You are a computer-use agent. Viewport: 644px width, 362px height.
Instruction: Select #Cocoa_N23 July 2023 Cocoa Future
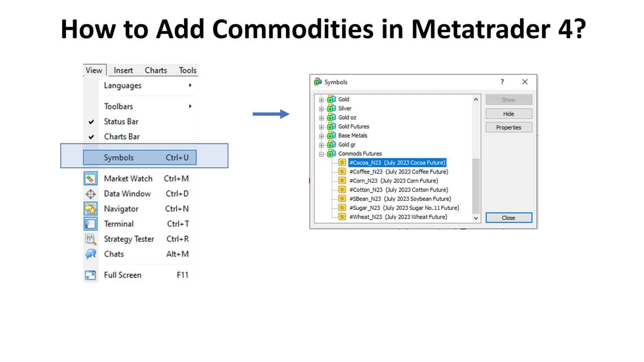click(397, 163)
